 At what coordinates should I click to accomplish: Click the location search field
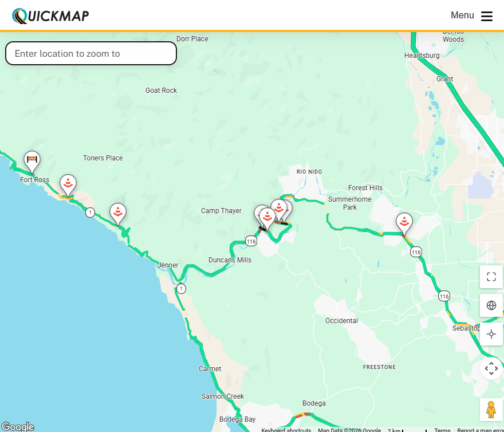[x=91, y=53]
